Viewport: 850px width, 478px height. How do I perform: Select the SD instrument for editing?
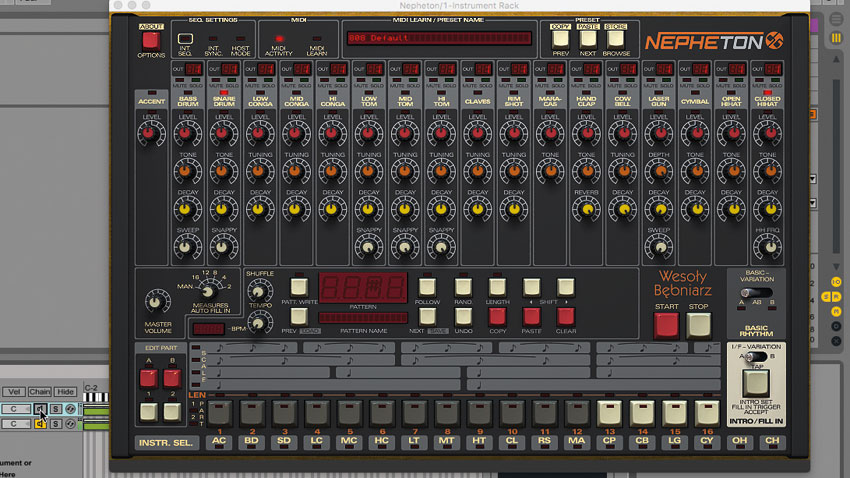pyautogui.click(x=284, y=441)
